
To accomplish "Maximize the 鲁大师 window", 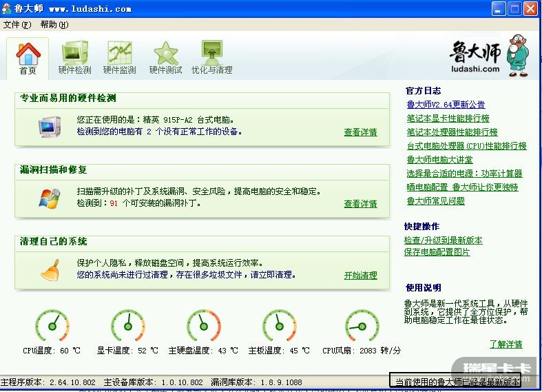I will 514,9.
